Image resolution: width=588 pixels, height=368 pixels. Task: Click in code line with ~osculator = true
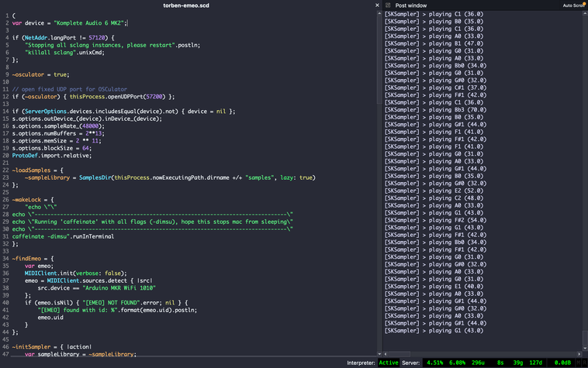[40, 74]
